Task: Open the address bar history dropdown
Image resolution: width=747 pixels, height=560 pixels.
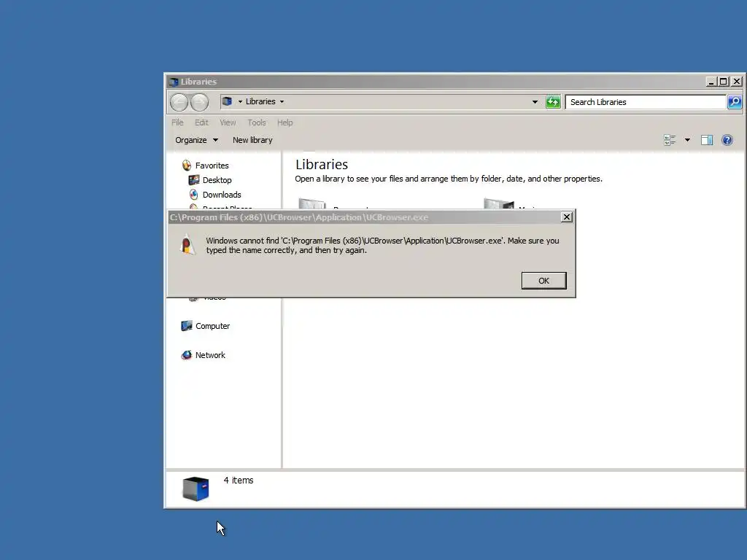Action: 535,102
